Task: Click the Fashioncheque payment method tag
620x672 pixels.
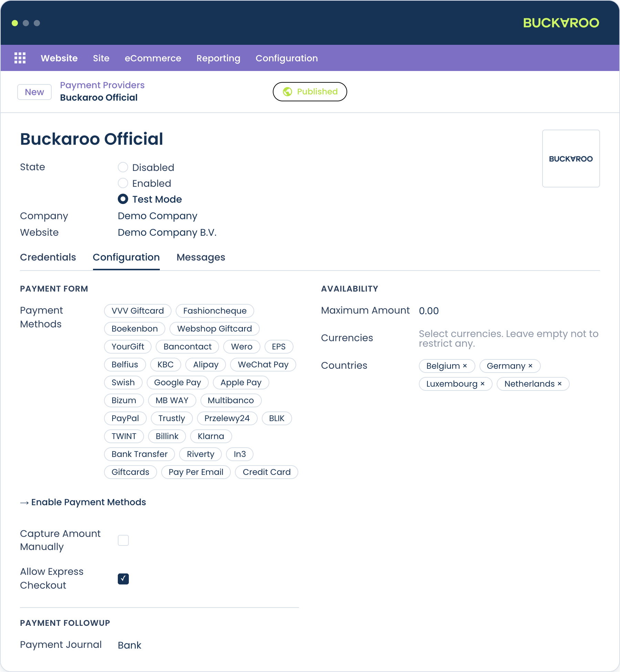Action: click(215, 311)
